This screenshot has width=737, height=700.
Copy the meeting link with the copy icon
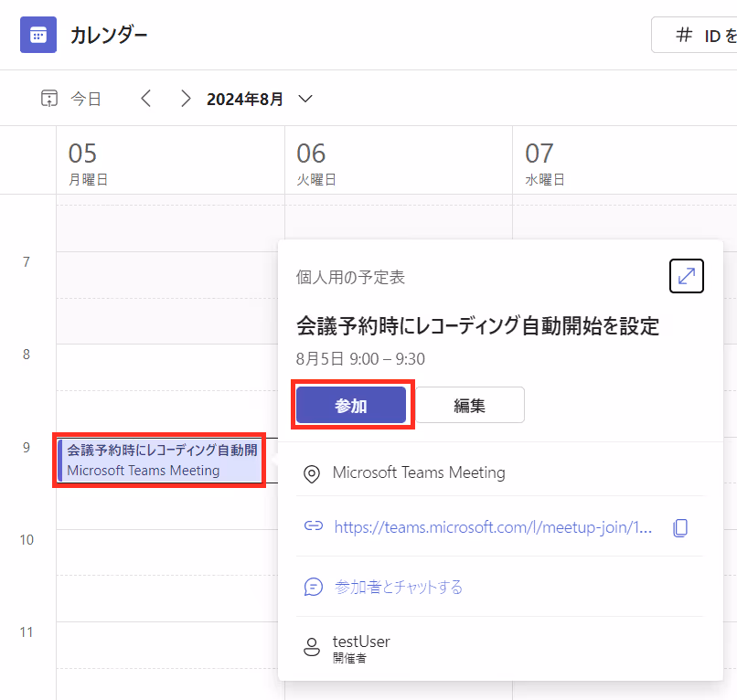(x=680, y=527)
